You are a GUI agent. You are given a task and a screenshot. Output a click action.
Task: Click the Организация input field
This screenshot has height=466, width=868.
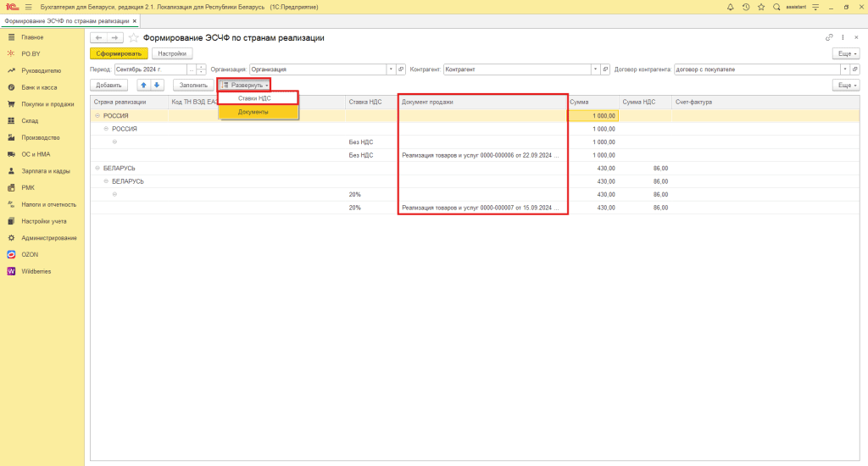(318, 69)
